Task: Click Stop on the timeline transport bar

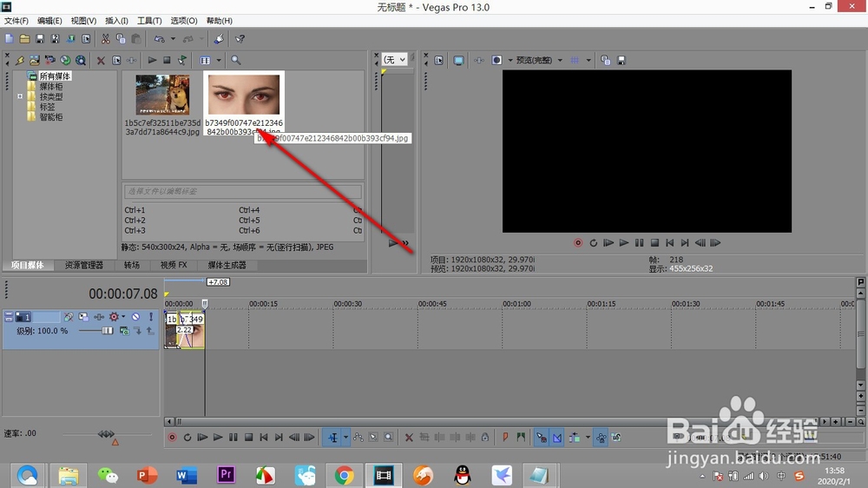Action: click(248, 438)
